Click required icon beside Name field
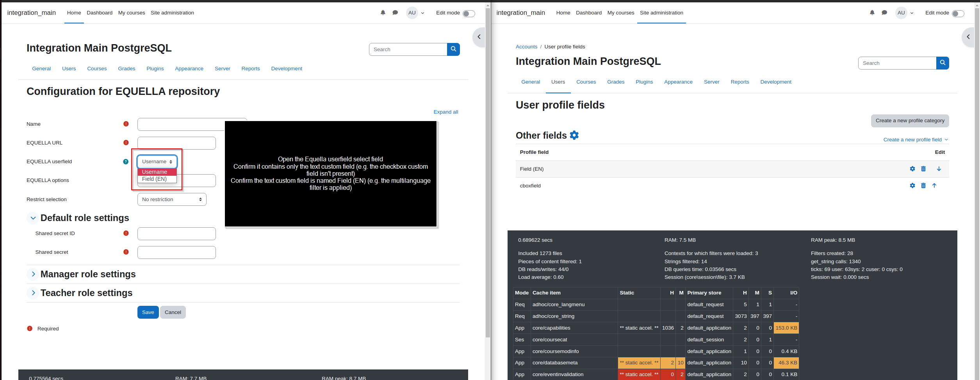 [126, 124]
